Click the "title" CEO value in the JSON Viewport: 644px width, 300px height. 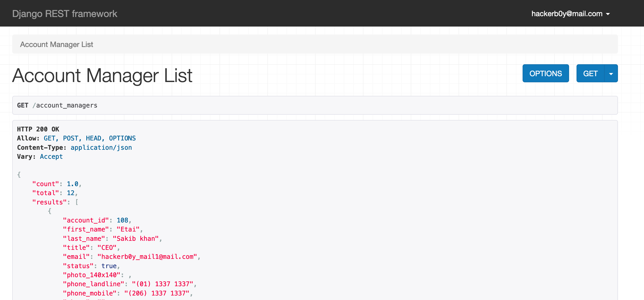[107, 248]
